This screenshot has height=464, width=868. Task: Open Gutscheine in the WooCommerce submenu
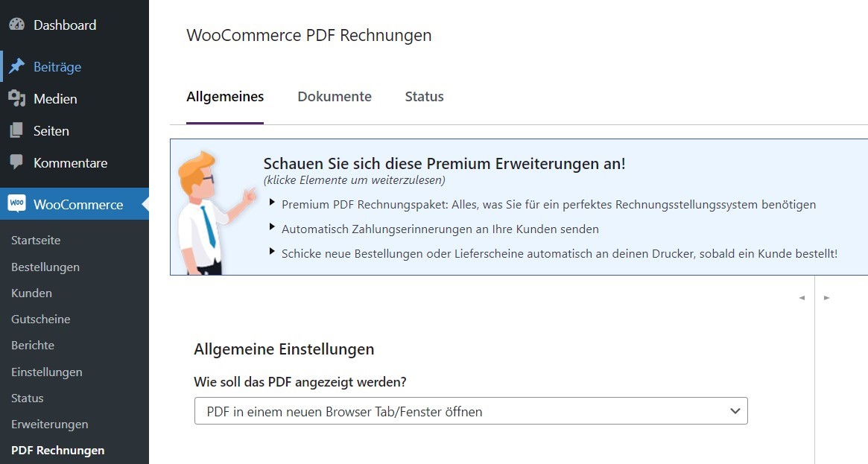pyautogui.click(x=40, y=319)
